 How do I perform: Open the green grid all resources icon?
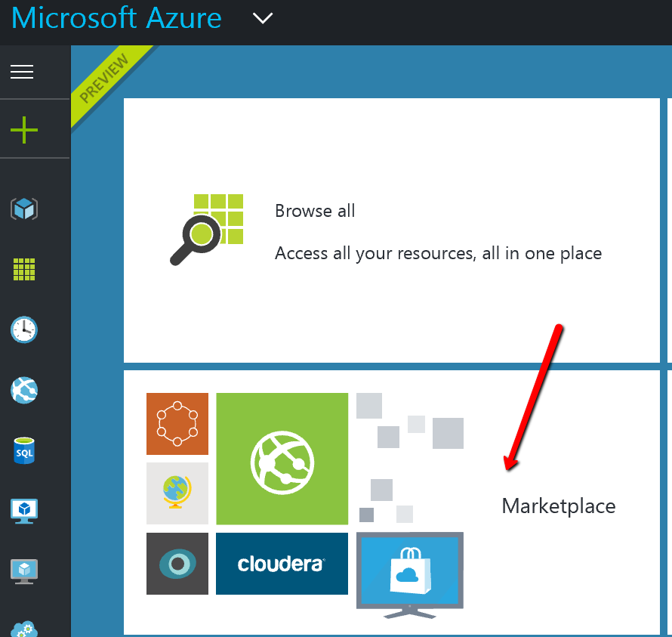pyautogui.click(x=24, y=269)
